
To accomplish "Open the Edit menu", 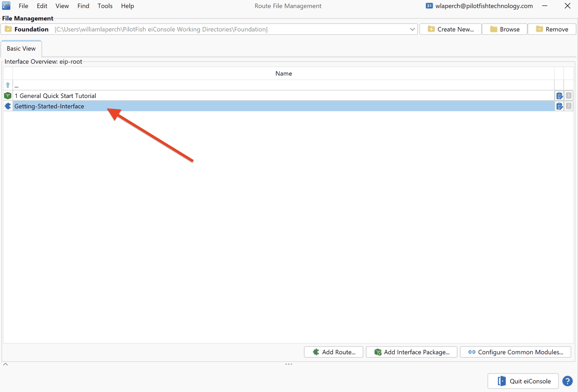I will (x=42, y=6).
